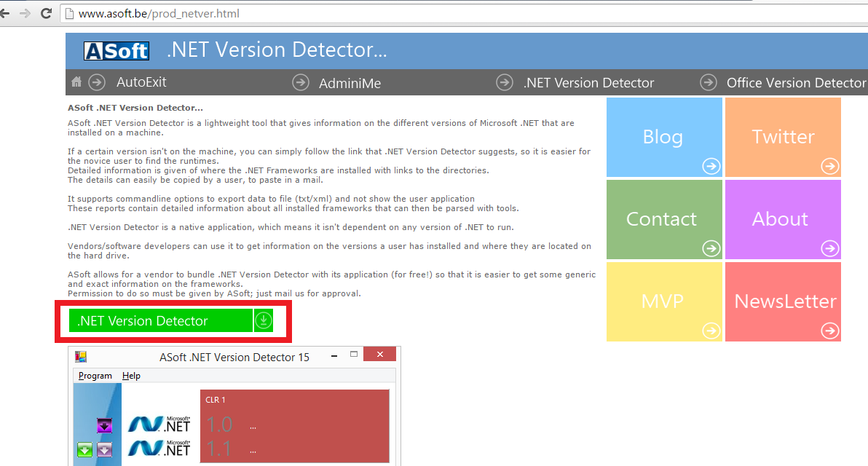
Task: Click the light purple download icon beside 1.1
Action: (105, 449)
